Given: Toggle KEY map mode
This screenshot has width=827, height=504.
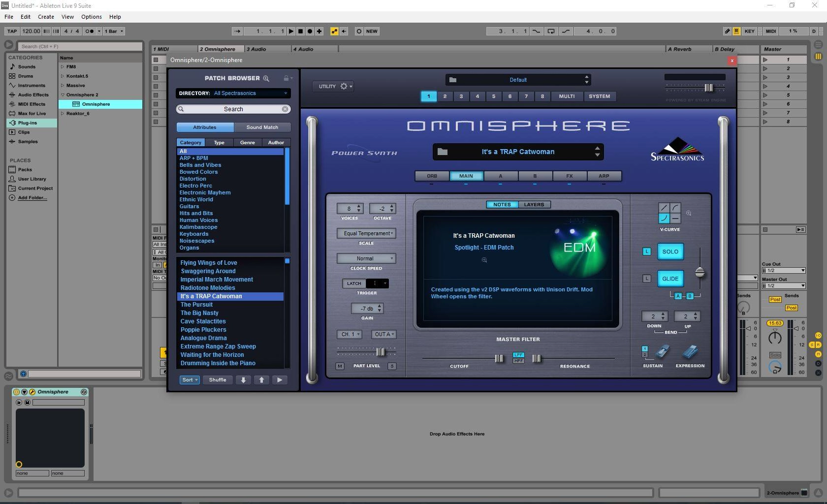Looking at the screenshot, I should click(x=749, y=31).
